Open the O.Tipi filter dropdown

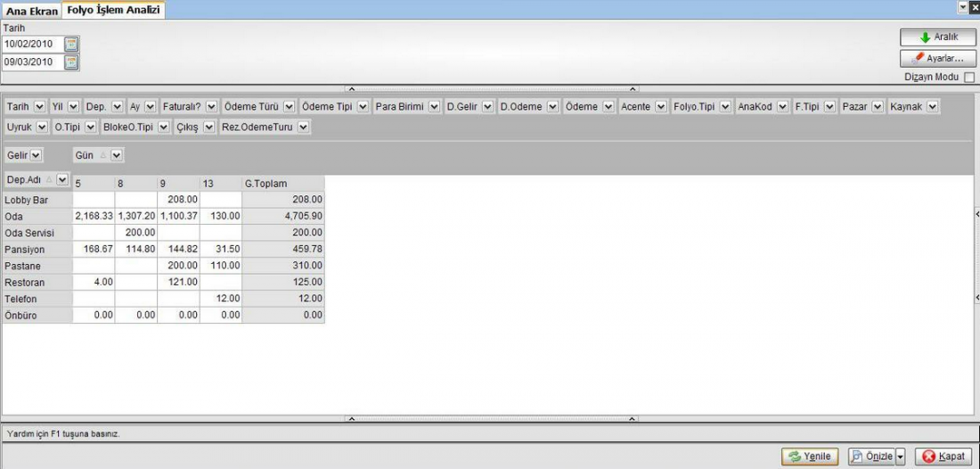click(x=90, y=127)
